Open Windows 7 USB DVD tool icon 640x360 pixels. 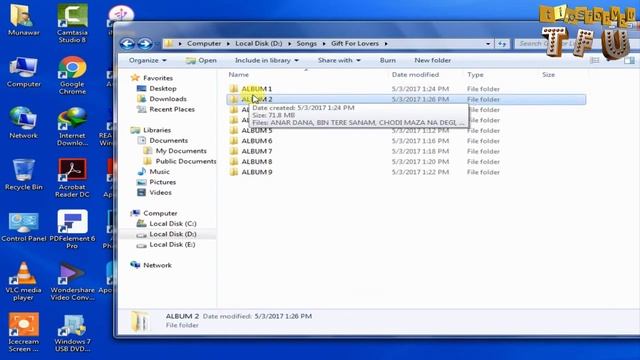click(x=72, y=333)
